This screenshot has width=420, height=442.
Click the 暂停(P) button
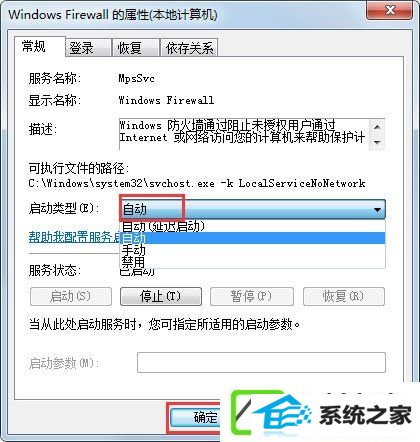pos(252,296)
